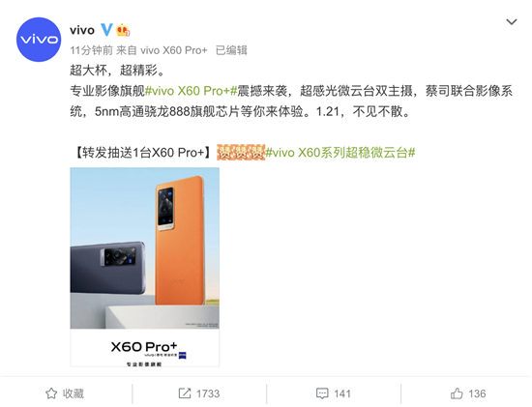Screen dimensions: 532x407
Task: Open the vivo X60 Pro+ source device link
Action: pyautogui.click(x=174, y=50)
